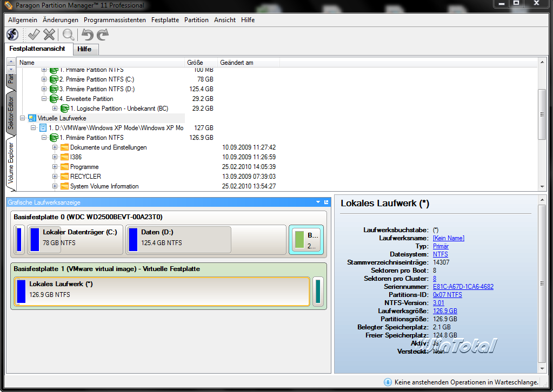Expand the I386 folder node
The image size is (553, 392).
click(x=55, y=157)
